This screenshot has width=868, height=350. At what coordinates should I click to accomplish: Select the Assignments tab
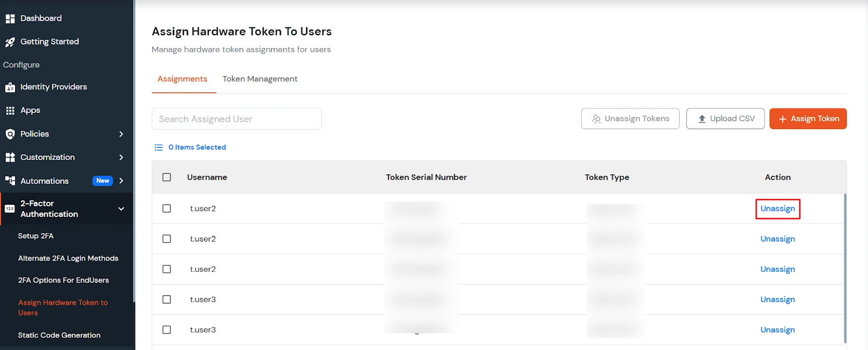(x=183, y=79)
